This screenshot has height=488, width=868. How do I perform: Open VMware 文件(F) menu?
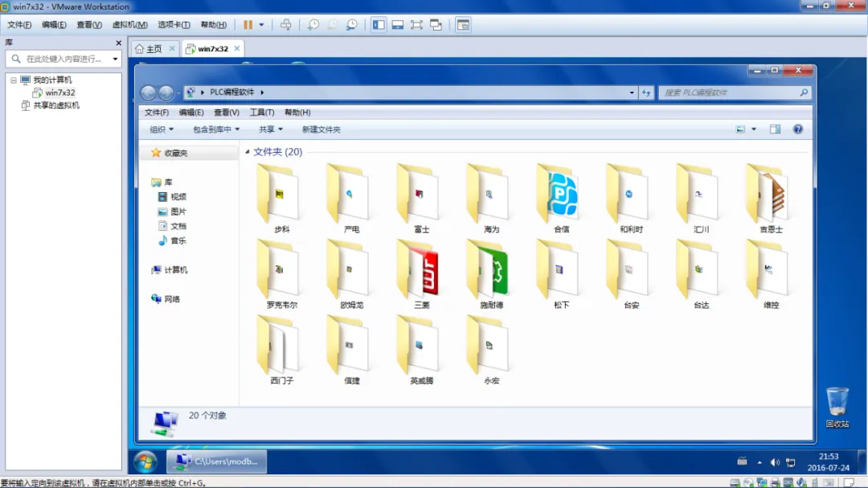point(19,25)
